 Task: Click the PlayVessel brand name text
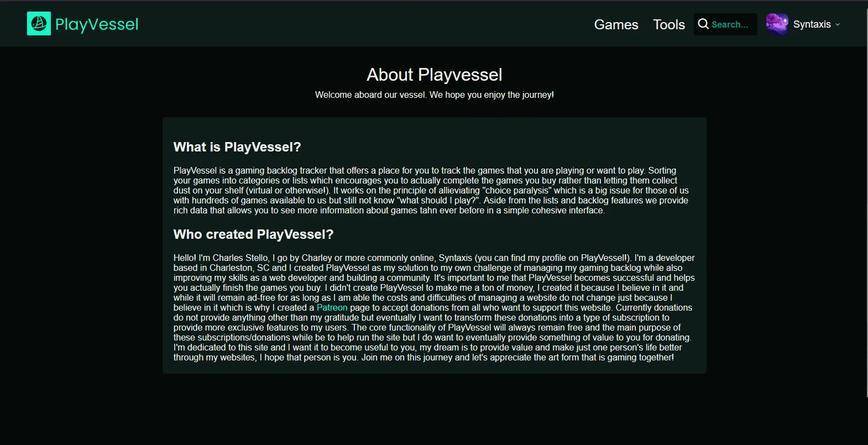97,24
